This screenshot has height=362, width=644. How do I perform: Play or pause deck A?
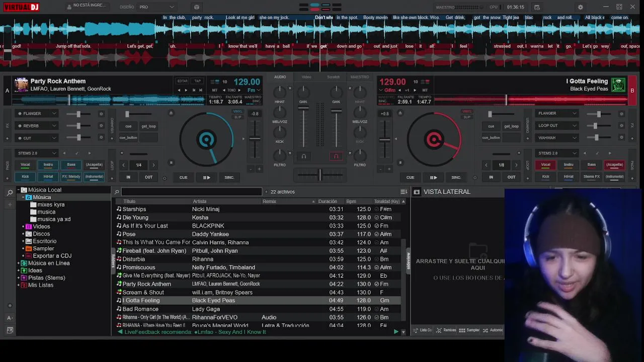pos(206,177)
